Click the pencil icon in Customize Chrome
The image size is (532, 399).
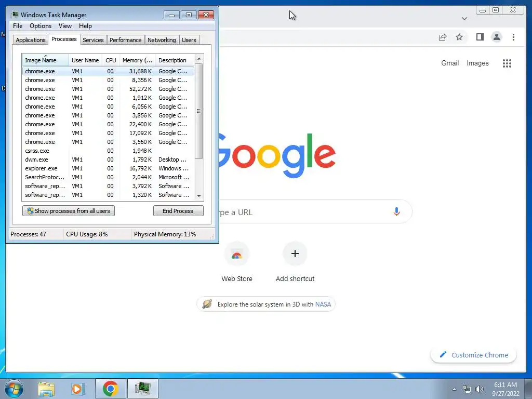tap(443, 354)
